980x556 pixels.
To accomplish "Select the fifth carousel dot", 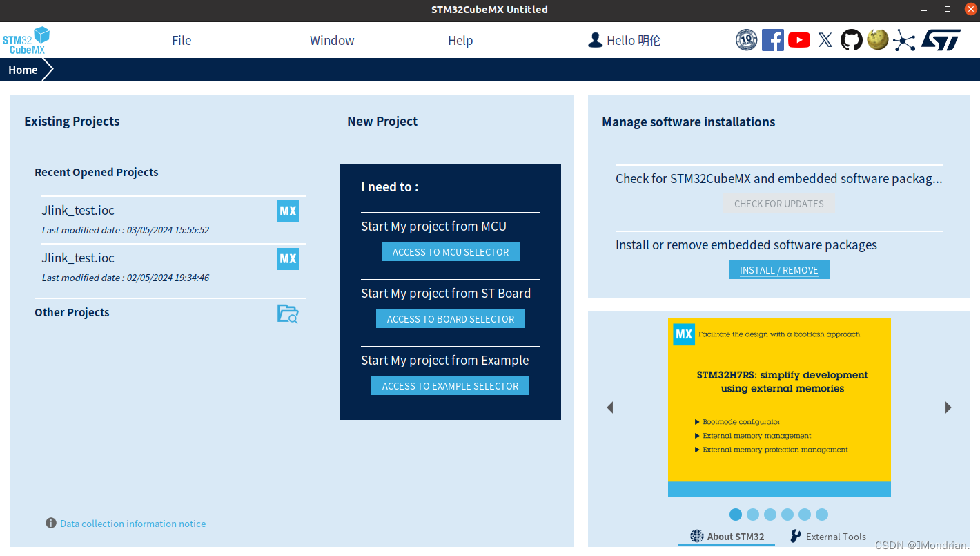I will pos(805,515).
